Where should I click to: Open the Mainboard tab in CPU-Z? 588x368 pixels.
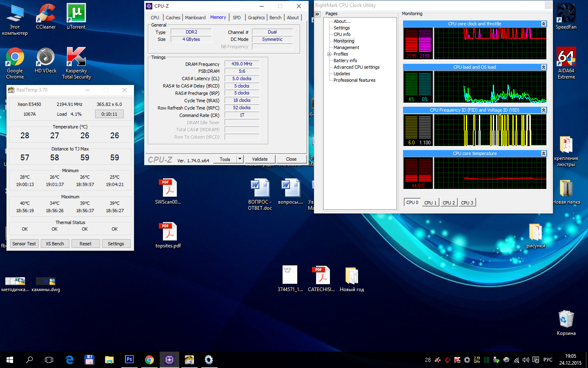coord(195,18)
